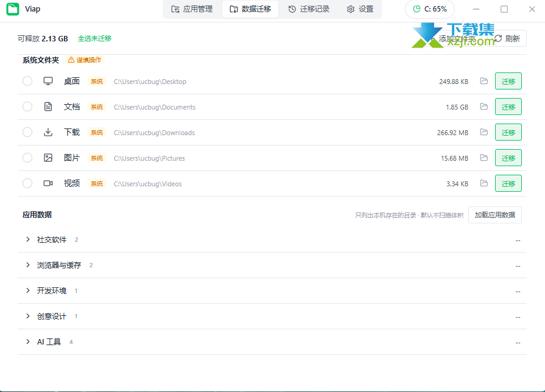
Task: Click the C:\Users\ucbug\Pictures path text
Action: (x=149, y=158)
